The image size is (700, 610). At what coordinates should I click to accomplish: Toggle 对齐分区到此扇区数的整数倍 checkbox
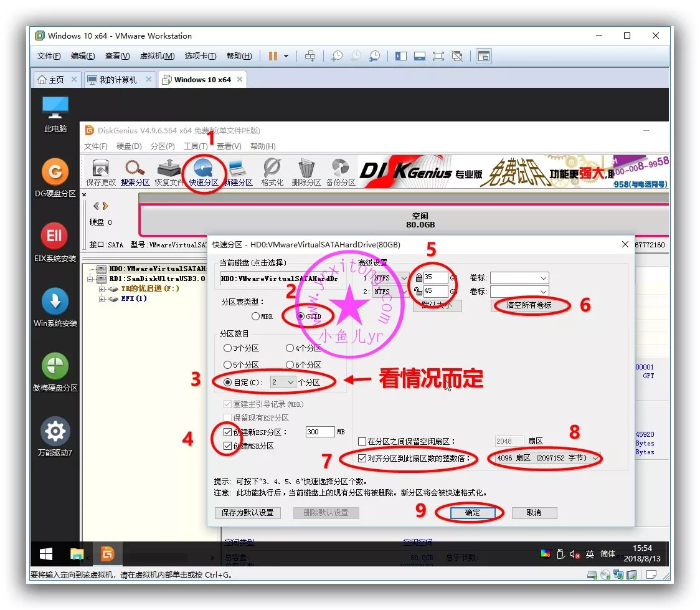click(x=362, y=458)
